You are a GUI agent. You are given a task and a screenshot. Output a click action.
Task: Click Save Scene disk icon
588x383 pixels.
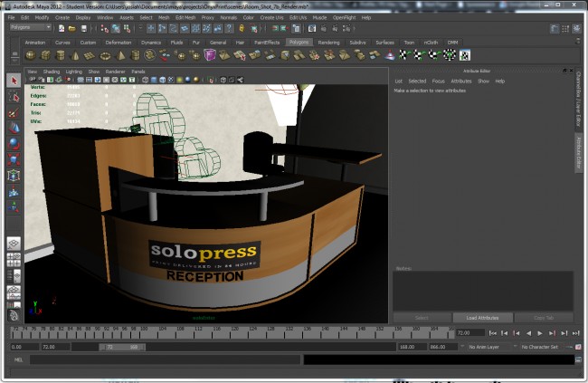pyautogui.click(x=84, y=28)
